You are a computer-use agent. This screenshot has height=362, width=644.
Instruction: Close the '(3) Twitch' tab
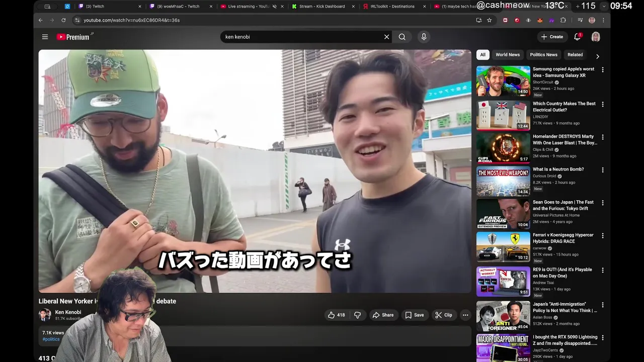(x=140, y=7)
